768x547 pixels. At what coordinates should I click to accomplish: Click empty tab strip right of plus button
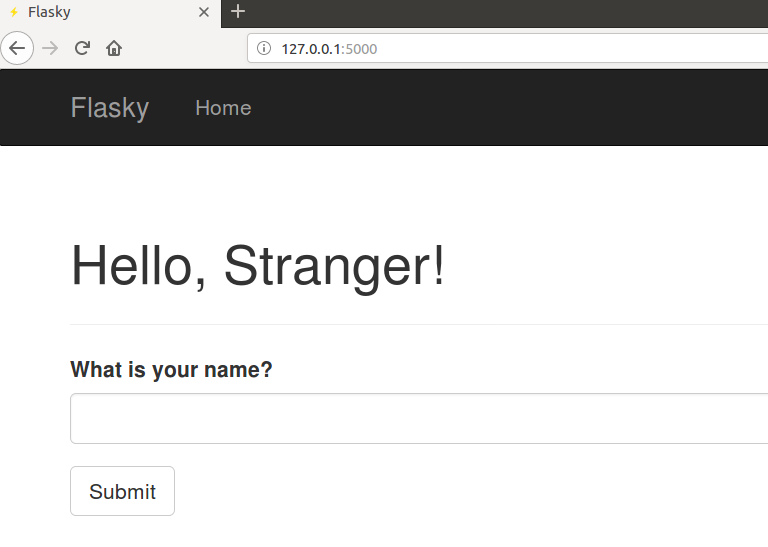point(500,12)
